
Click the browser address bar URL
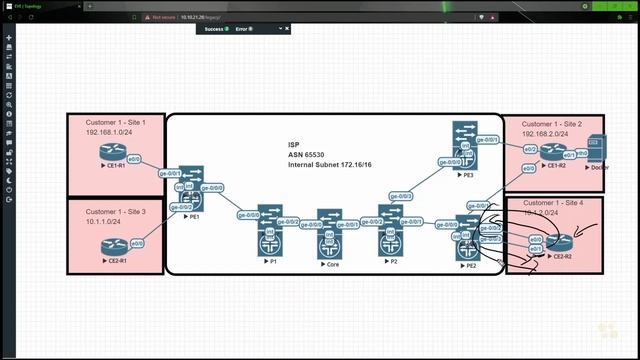pyautogui.click(x=201, y=18)
